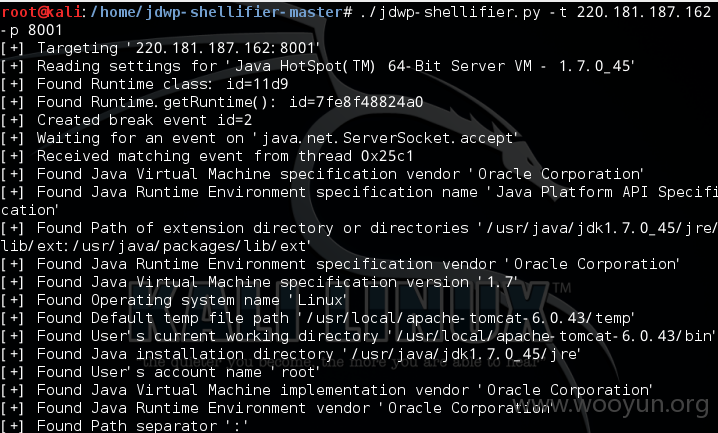Click the 'Waiting for an event on' line
The image size is (718, 433).
click(259, 138)
